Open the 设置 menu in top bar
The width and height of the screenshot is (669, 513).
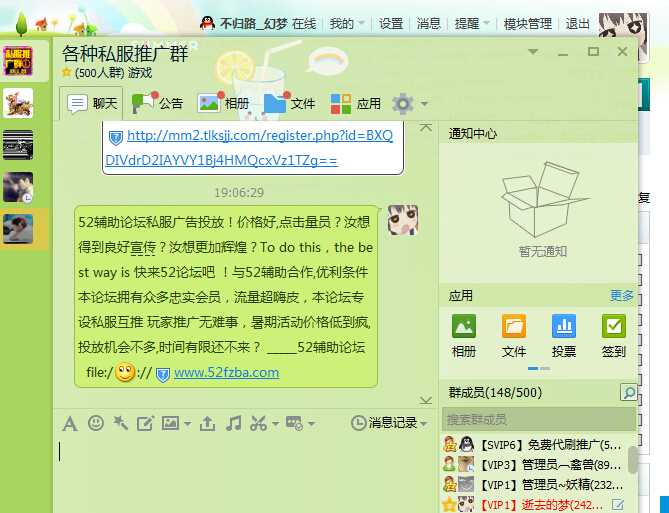click(x=391, y=23)
